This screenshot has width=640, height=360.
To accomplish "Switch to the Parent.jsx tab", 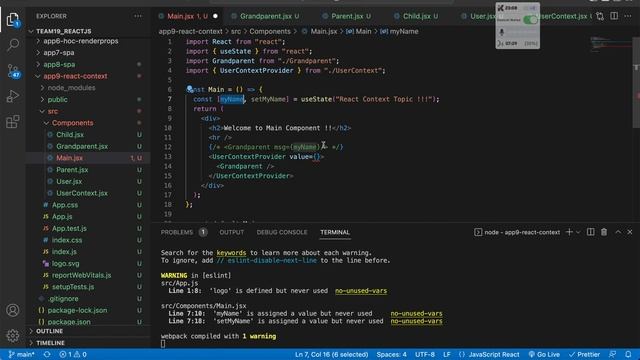I will point(347,16).
